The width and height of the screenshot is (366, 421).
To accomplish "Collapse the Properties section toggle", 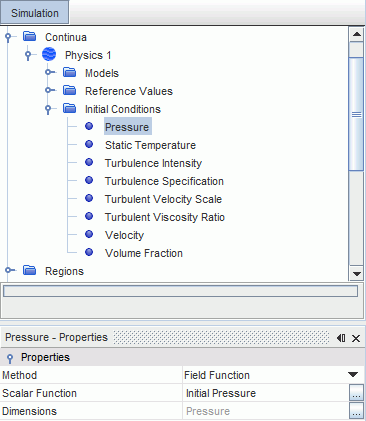I will (x=10, y=358).
